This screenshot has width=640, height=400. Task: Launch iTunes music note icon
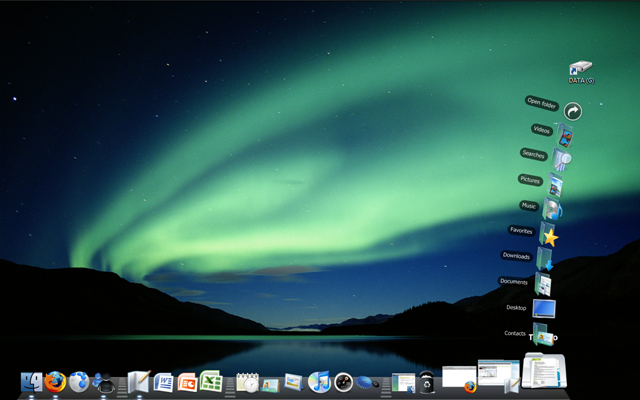click(319, 382)
